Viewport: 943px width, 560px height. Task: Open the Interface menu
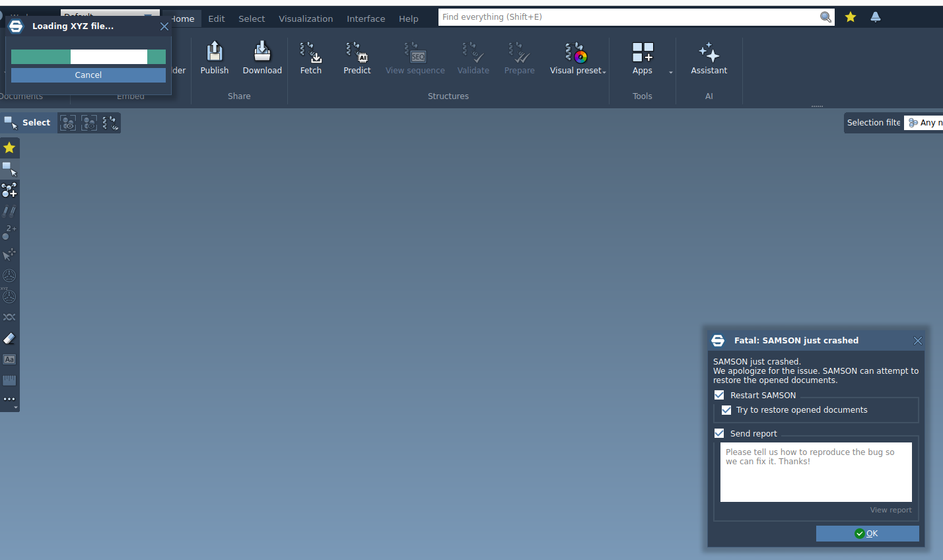pos(366,18)
